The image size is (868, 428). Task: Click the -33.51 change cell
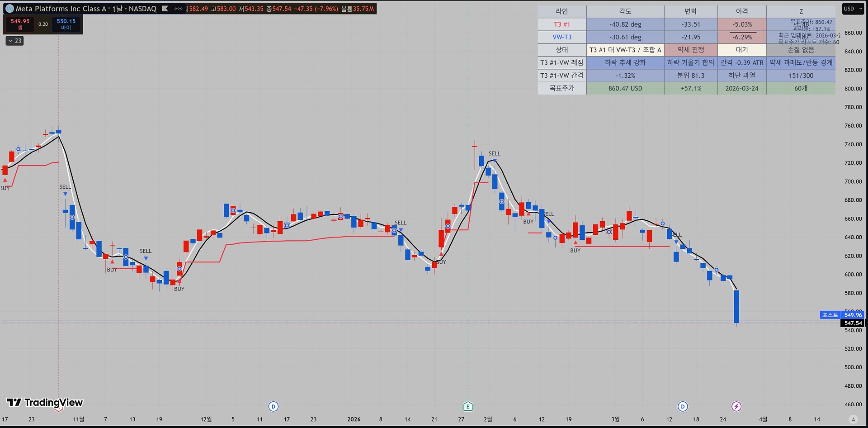click(691, 24)
